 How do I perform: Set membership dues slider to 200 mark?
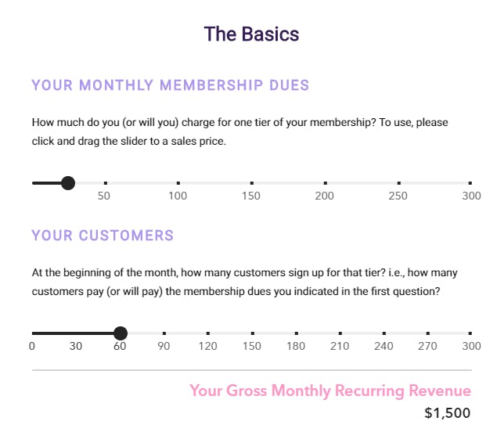(x=326, y=183)
